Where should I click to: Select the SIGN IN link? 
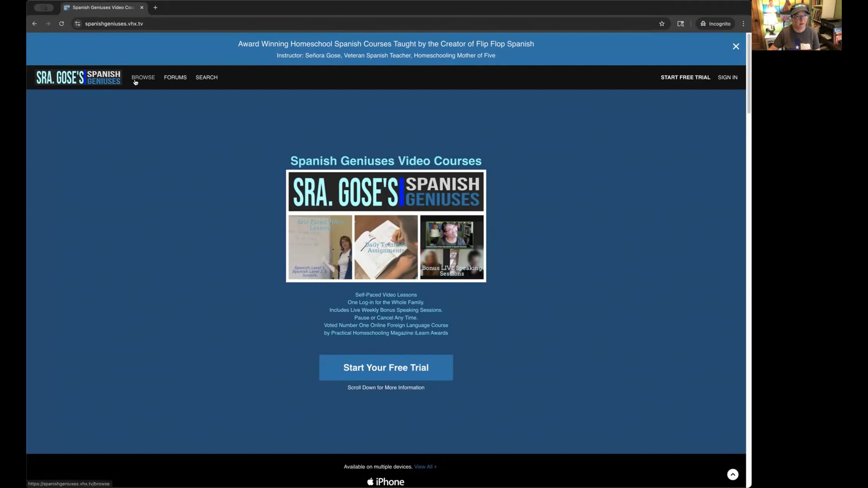(727, 77)
